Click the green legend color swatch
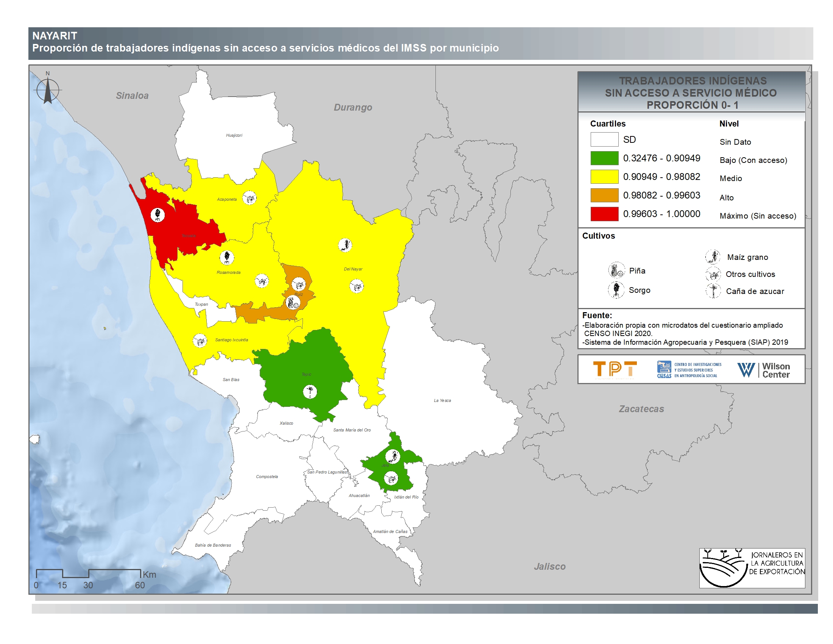 [x=604, y=158]
